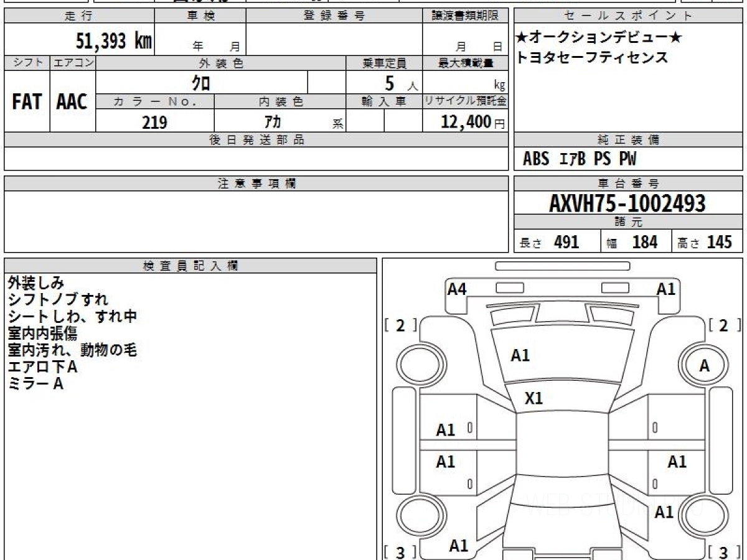Screen dimensions: 747x560
Task: Select the 高さ 145 dimension
Action: point(704,243)
